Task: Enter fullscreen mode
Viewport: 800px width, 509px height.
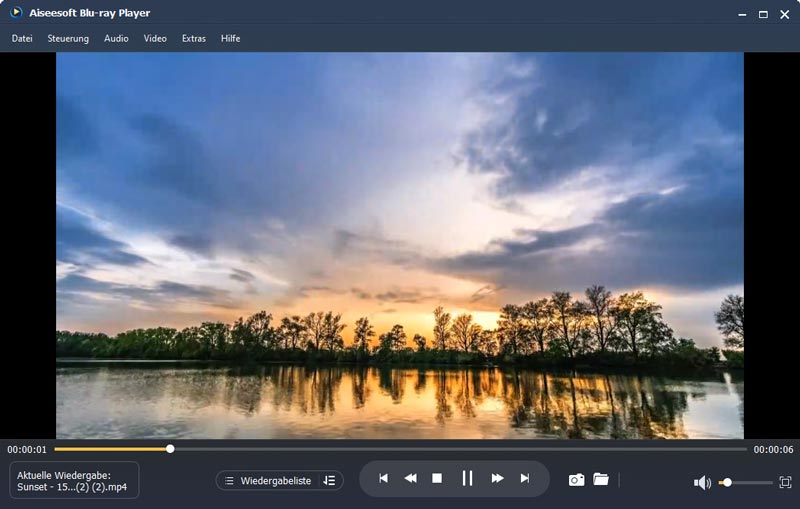Action: 785,482
